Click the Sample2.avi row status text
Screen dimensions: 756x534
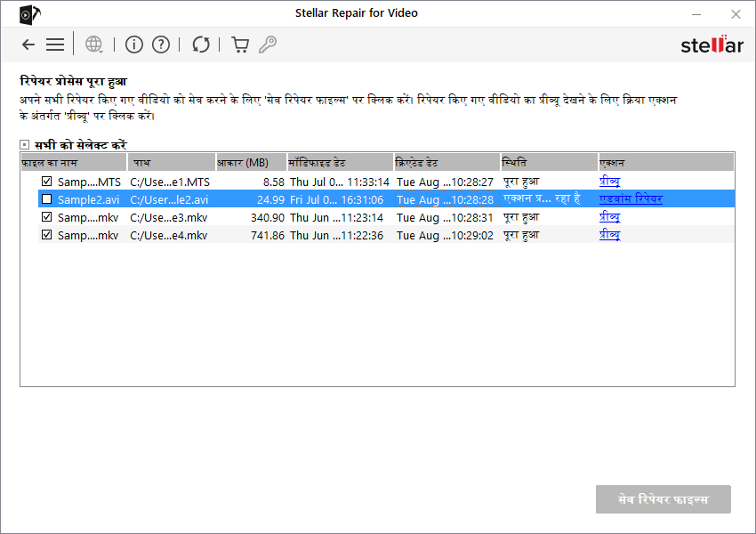pyautogui.click(x=542, y=198)
